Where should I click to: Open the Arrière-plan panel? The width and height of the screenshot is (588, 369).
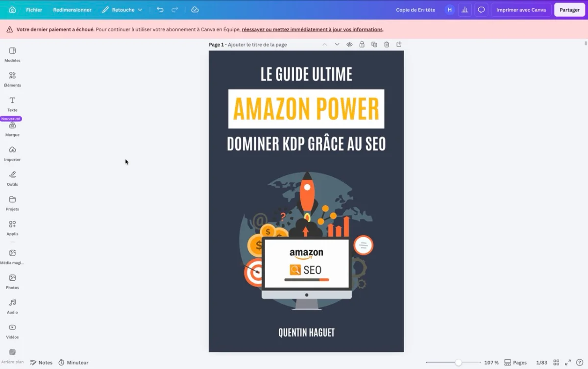(x=12, y=356)
